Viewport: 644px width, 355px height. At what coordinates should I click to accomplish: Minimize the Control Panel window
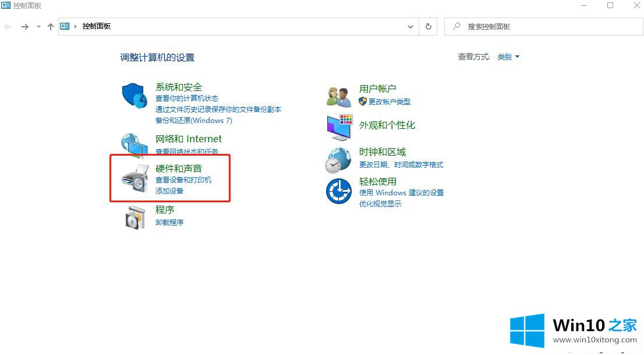[x=584, y=5]
